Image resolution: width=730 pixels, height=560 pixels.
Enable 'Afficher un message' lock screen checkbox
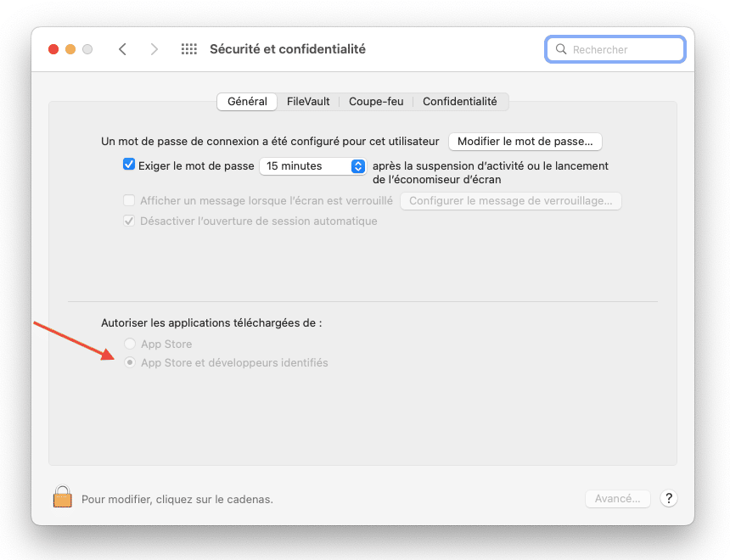pos(129,200)
